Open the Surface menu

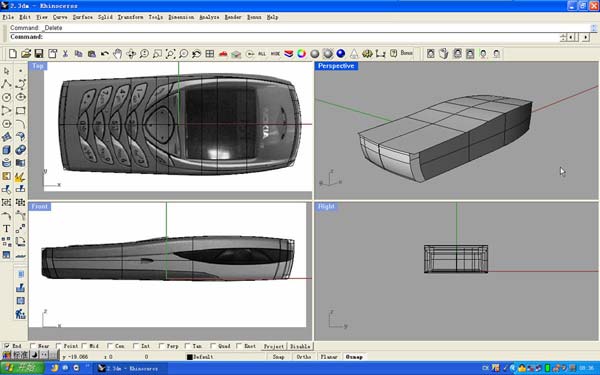coord(83,17)
